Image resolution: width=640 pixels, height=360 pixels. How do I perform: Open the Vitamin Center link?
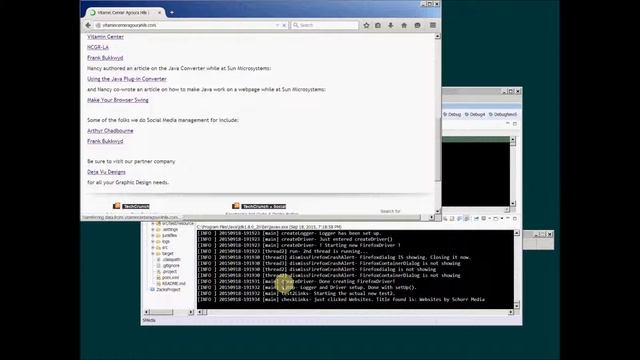[x=105, y=37]
